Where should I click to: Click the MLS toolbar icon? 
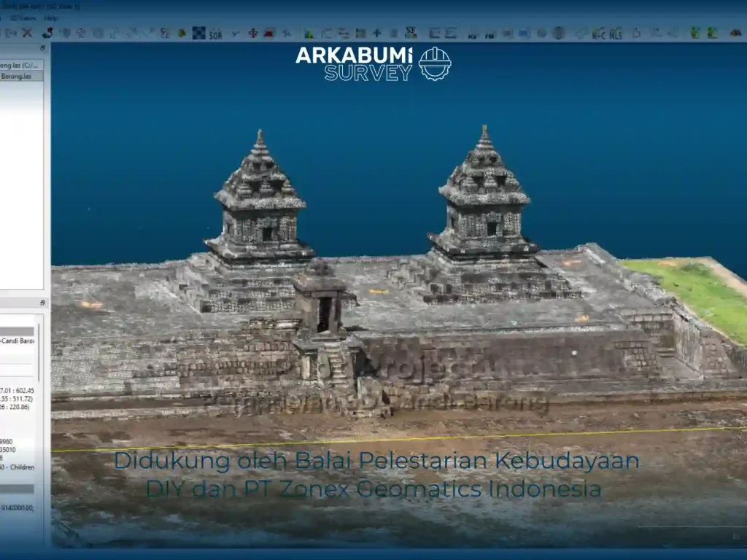pyautogui.click(x=616, y=34)
